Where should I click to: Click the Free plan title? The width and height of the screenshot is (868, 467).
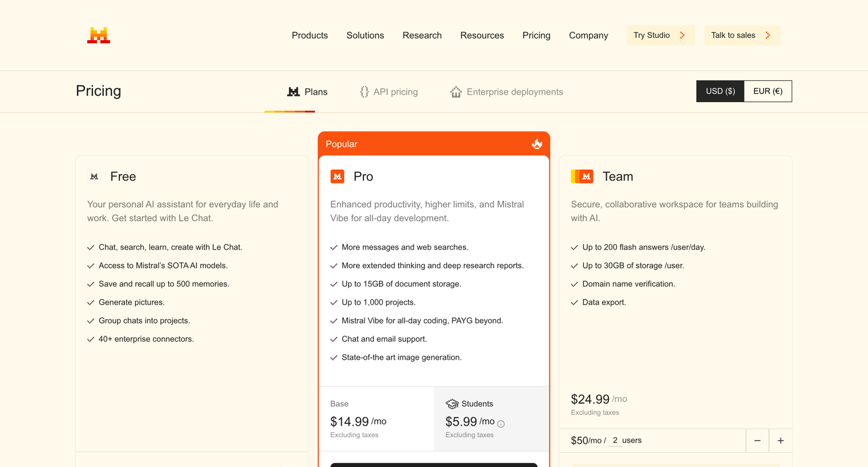pyautogui.click(x=123, y=177)
